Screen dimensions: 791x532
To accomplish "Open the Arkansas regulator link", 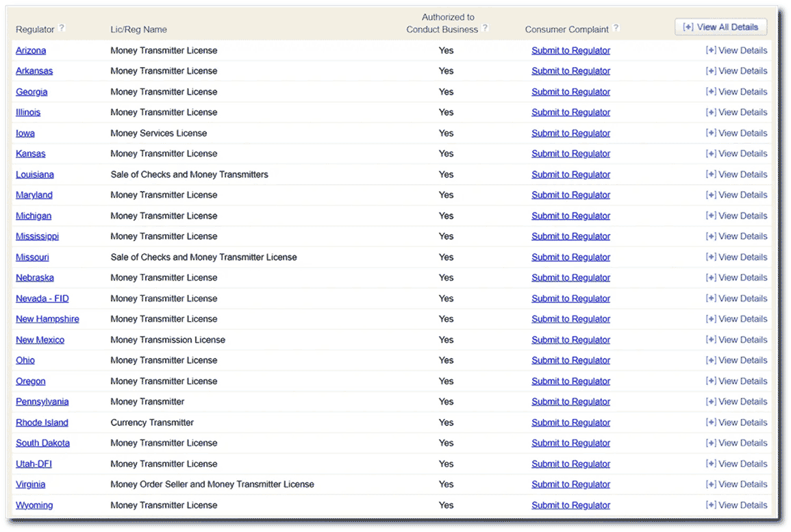I will point(34,71).
